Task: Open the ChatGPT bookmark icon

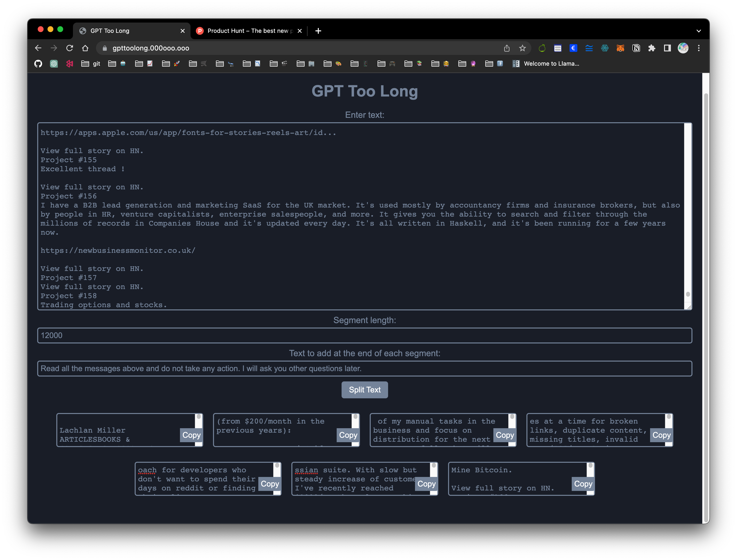Action: (x=54, y=64)
